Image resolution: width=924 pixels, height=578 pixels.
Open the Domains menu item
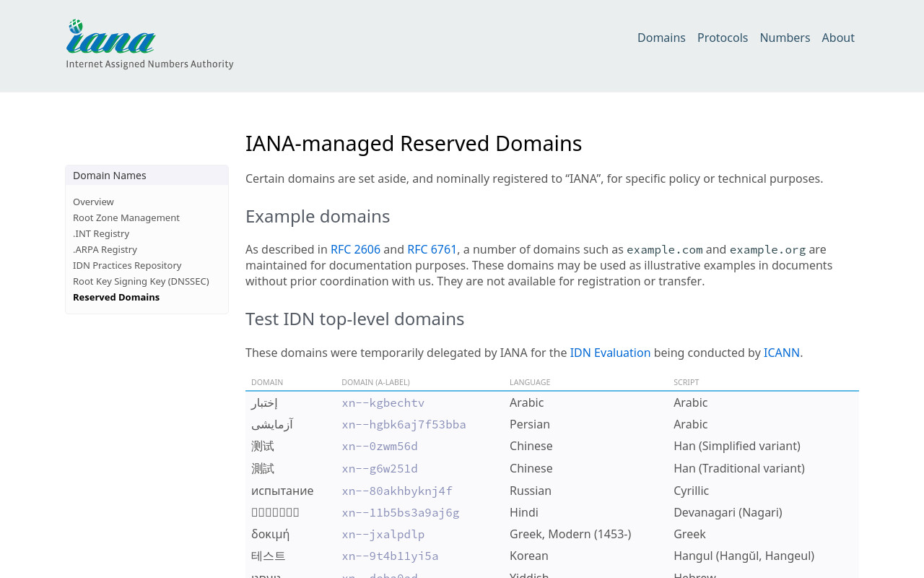tap(661, 38)
